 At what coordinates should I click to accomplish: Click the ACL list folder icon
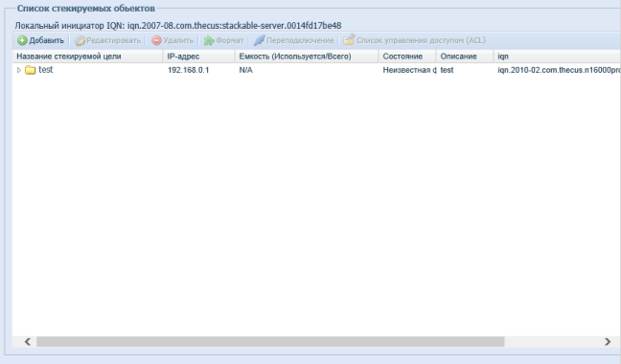tap(349, 39)
